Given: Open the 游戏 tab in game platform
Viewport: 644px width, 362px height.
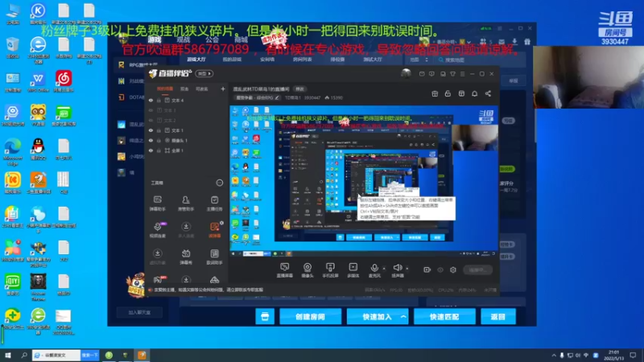Looking at the screenshot, I should point(155,39).
